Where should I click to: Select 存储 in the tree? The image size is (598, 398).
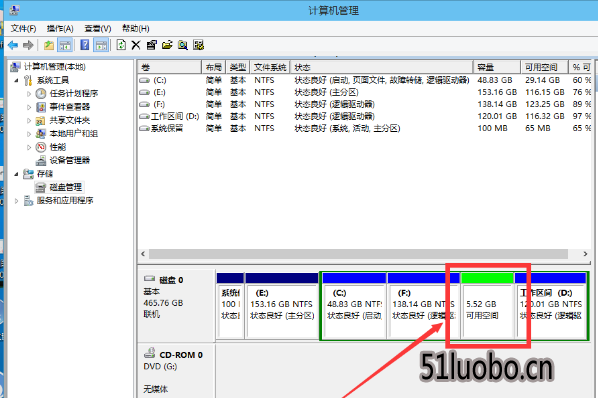(45, 174)
